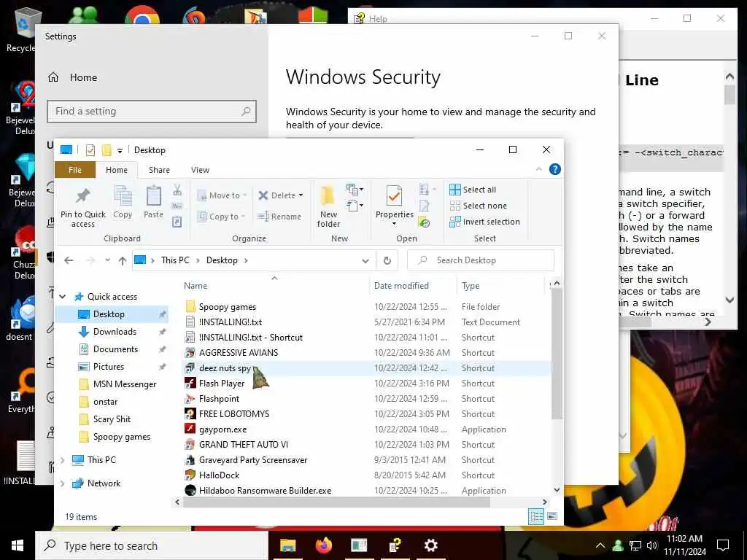Open the address bar history dropdown
This screenshot has width=747, height=560.
pos(365,260)
